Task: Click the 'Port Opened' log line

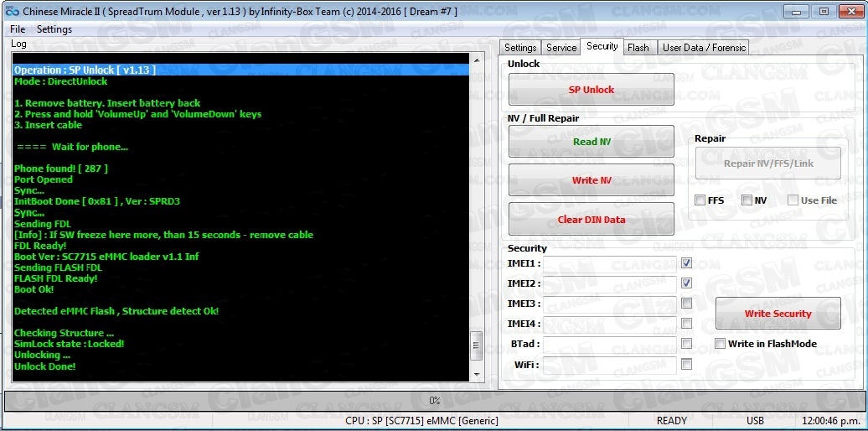Action: pos(44,179)
